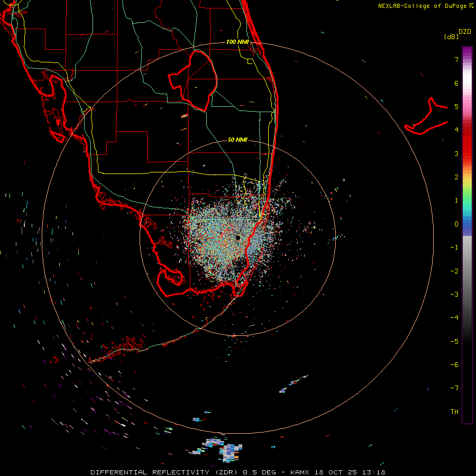This screenshot has height=476, width=476.
Task: Click the "TH" label on the color scale
Action: click(x=454, y=412)
